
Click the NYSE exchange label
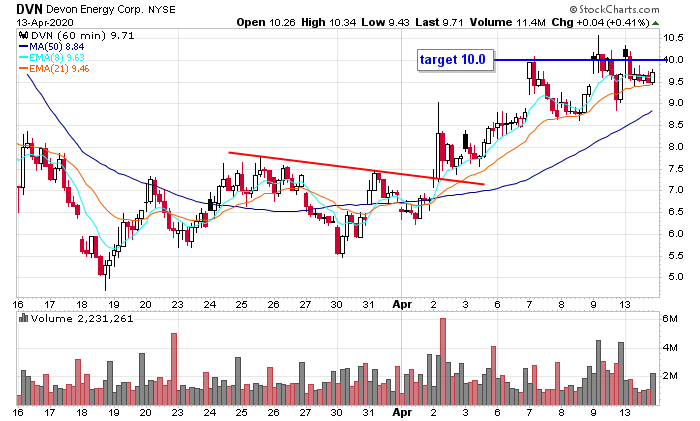pos(162,9)
